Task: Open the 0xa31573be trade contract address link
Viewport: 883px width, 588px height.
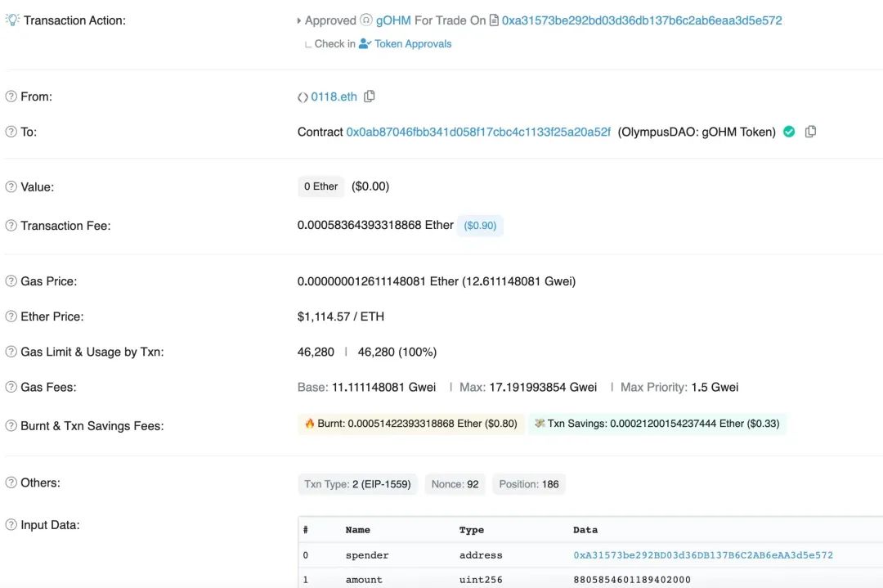Action: tap(642, 20)
